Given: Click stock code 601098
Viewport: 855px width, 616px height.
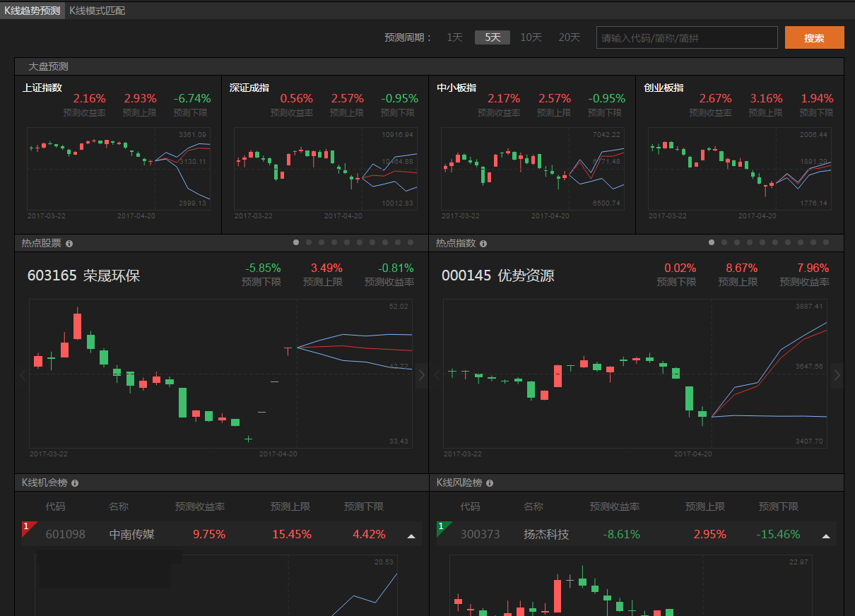Looking at the screenshot, I should 65,535.
